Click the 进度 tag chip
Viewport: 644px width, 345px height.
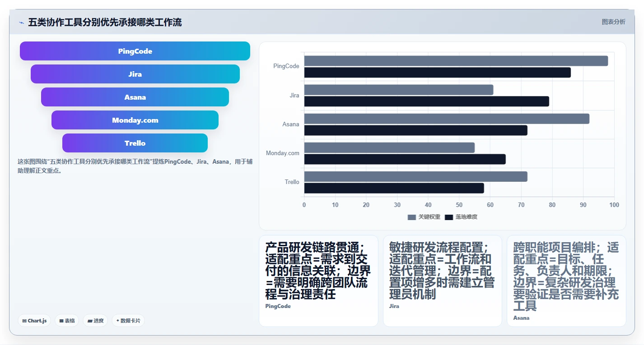pyautogui.click(x=95, y=321)
